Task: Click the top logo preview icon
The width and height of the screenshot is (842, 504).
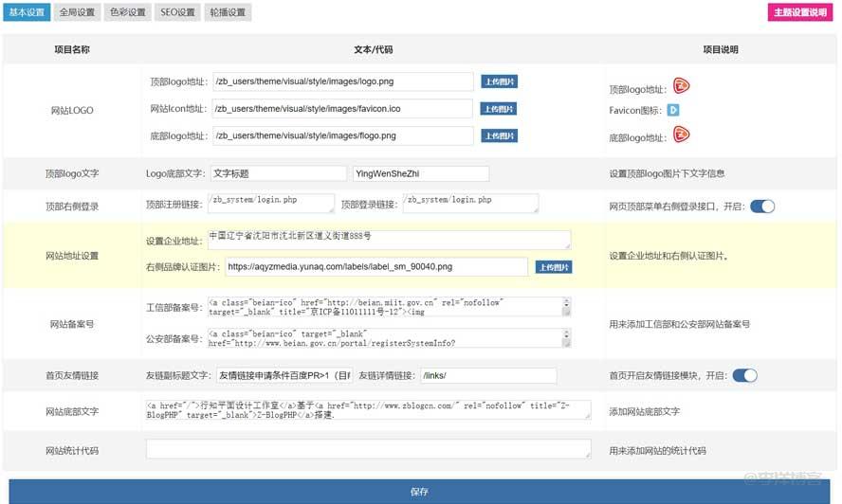Action: (x=681, y=85)
